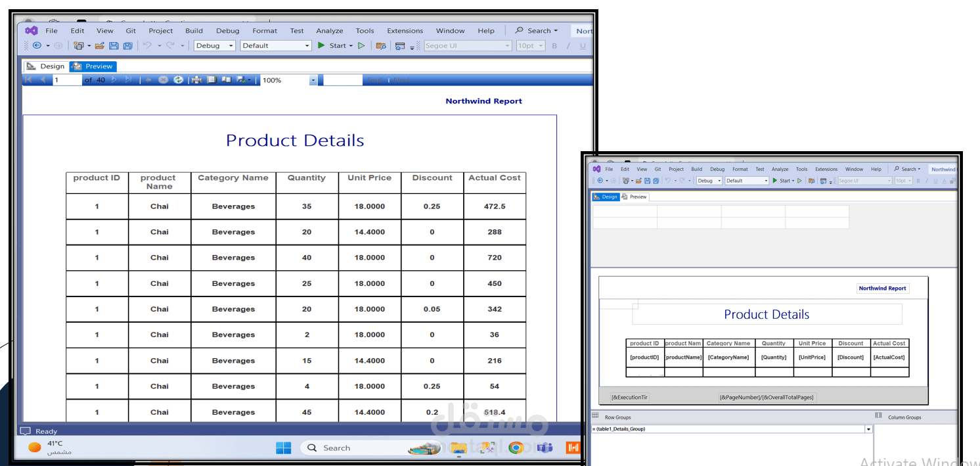This screenshot has height=466, width=980.
Task: Select [ActualCost] cell in design table
Action: pyautogui.click(x=889, y=358)
